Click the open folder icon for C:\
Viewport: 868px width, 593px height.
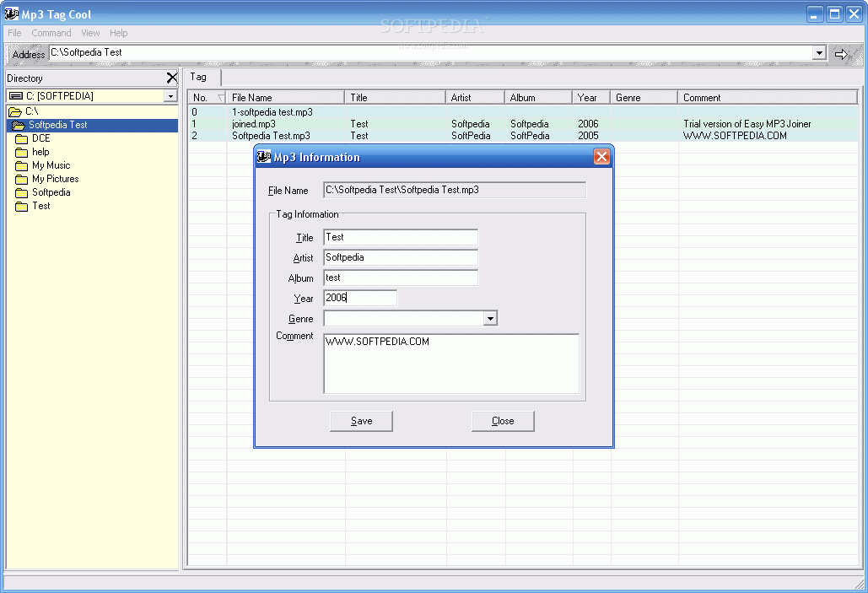point(15,112)
